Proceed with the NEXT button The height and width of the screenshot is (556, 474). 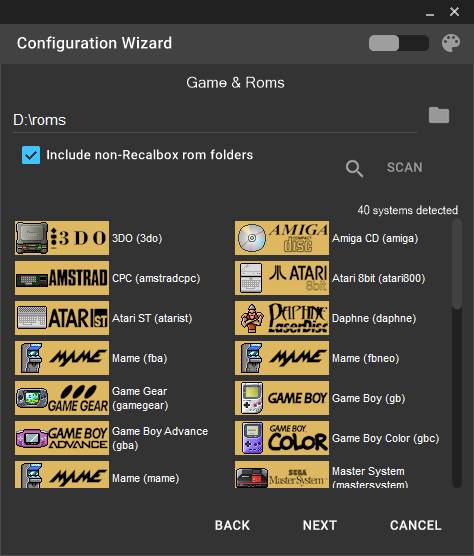pyautogui.click(x=320, y=525)
